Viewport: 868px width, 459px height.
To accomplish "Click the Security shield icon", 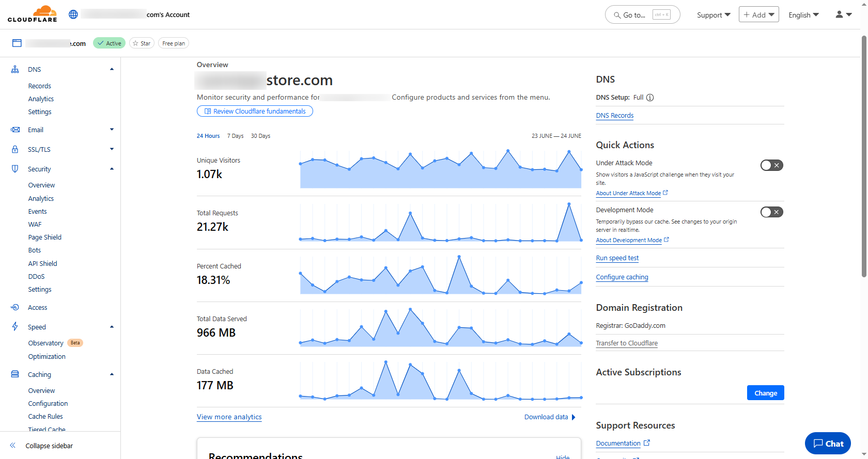I will [x=15, y=169].
